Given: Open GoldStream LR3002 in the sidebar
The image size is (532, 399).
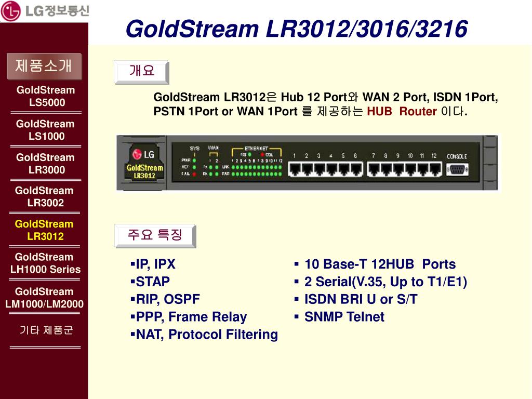Looking at the screenshot, I should click(45, 196).
